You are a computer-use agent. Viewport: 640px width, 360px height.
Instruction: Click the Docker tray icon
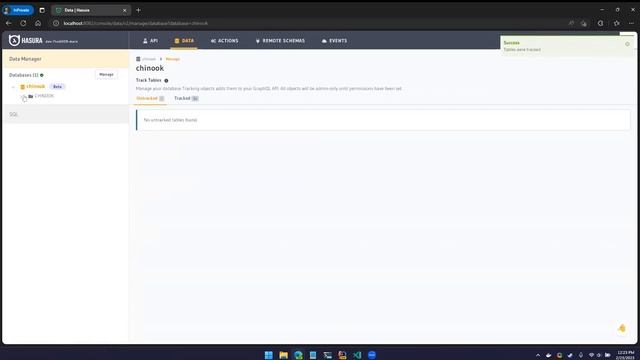(x=549, y=355)
